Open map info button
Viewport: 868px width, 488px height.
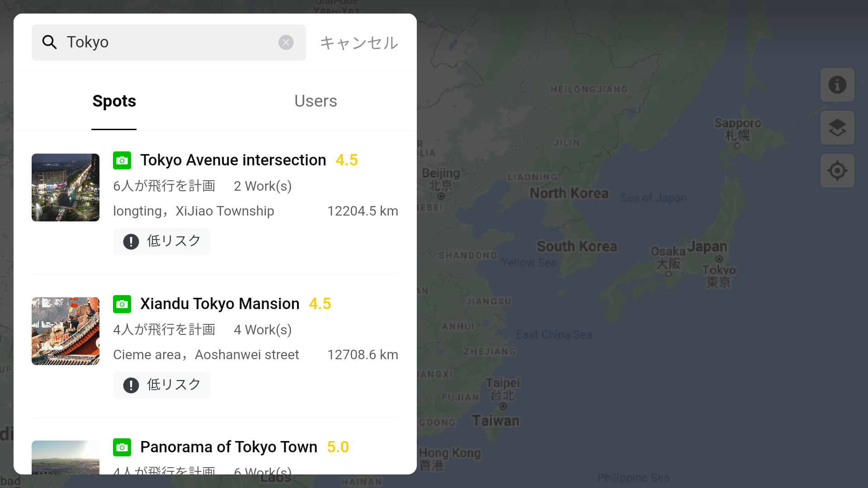[837, 85]
